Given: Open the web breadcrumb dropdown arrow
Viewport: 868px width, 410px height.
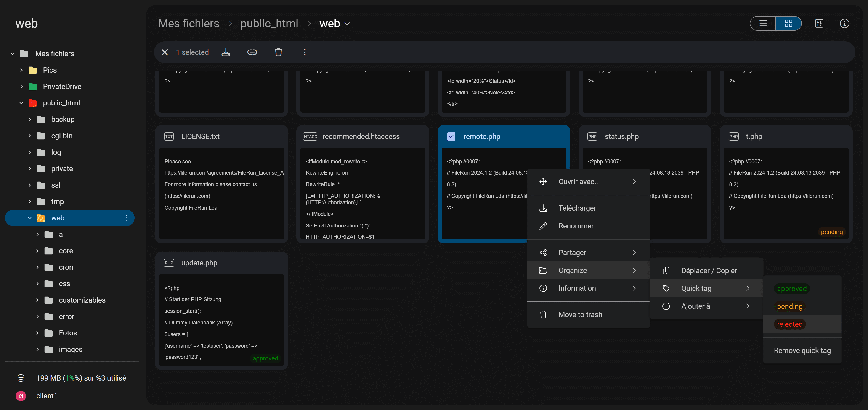Looking at the screenshot, I should point(347,24).
